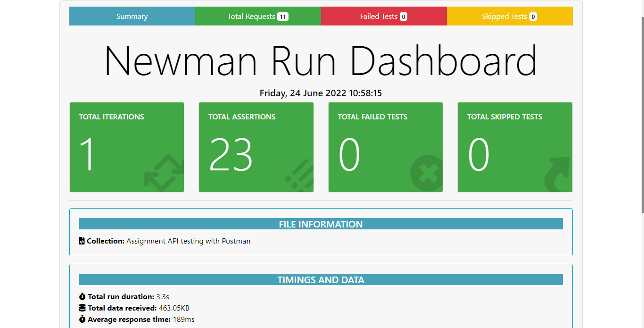Click the Total data received value 463.05KB
Screen dimensions: 644x328
174,308
